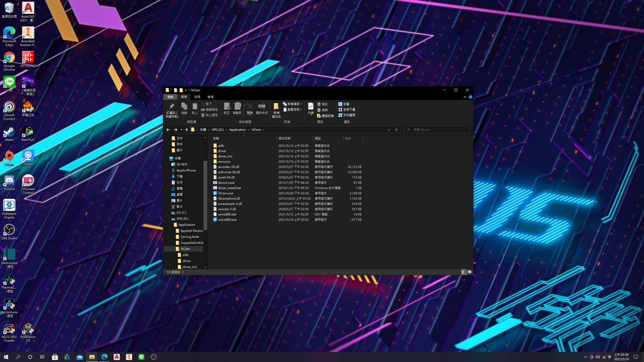Click 全部不選 (Select none) in the ribbon
Screen dimensions: 644x362
(x=347, y=110)
